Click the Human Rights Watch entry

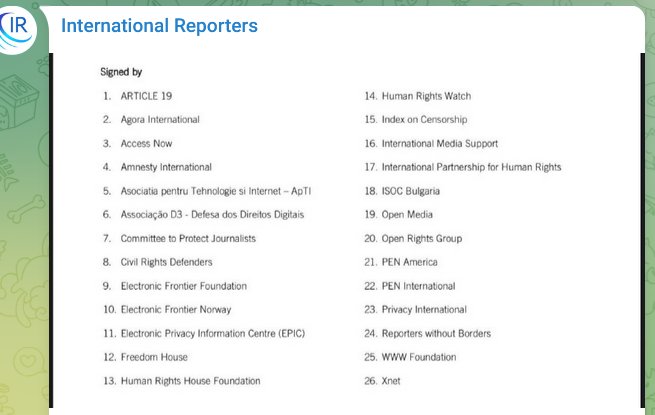click(426, 96)
